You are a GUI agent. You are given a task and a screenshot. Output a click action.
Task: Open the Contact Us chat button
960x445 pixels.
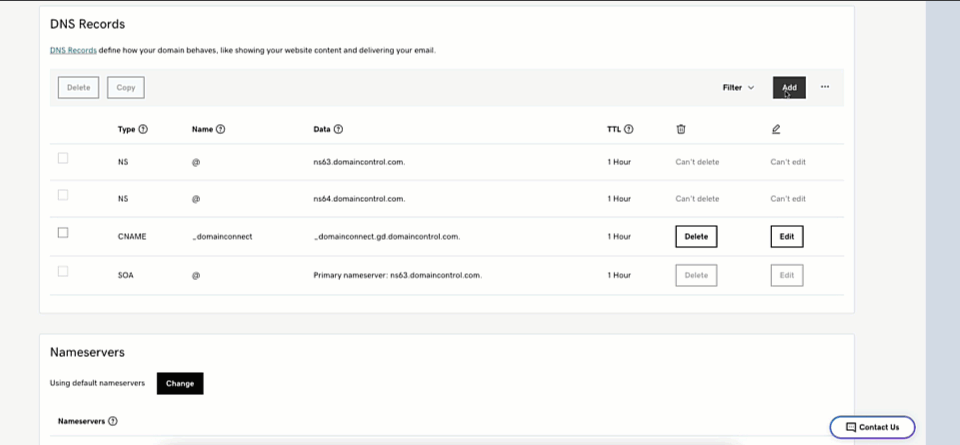point(872,427)
